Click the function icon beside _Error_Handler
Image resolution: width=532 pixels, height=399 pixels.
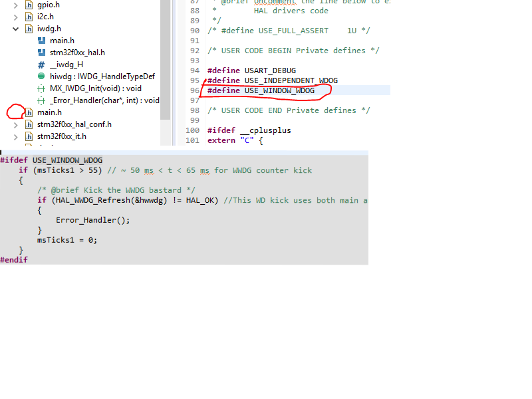tap(41, 100)
